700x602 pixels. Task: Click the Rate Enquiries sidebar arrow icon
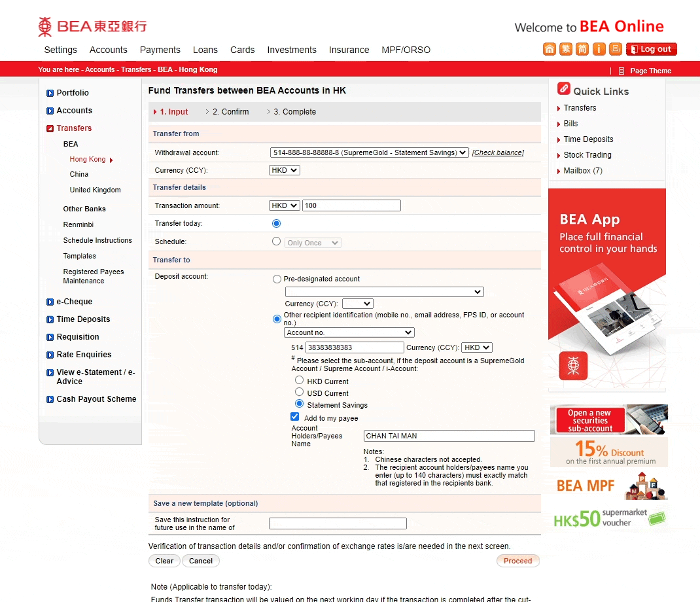tap(50, 355)
